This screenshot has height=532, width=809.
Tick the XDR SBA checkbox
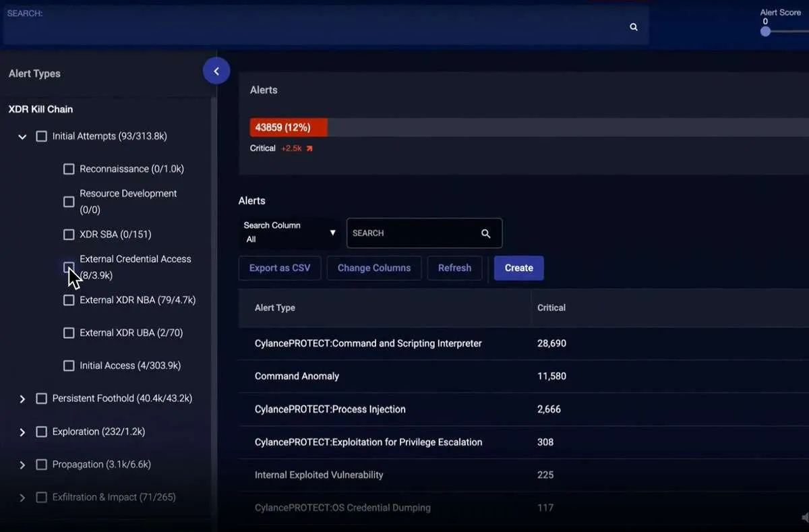point(69,235)
